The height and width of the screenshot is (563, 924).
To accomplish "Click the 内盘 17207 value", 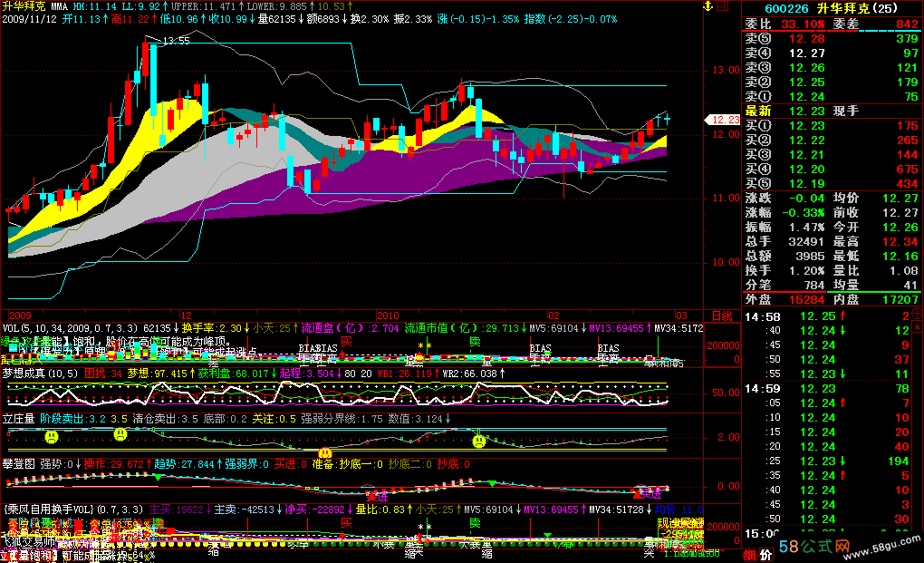I will click(900, 299).
